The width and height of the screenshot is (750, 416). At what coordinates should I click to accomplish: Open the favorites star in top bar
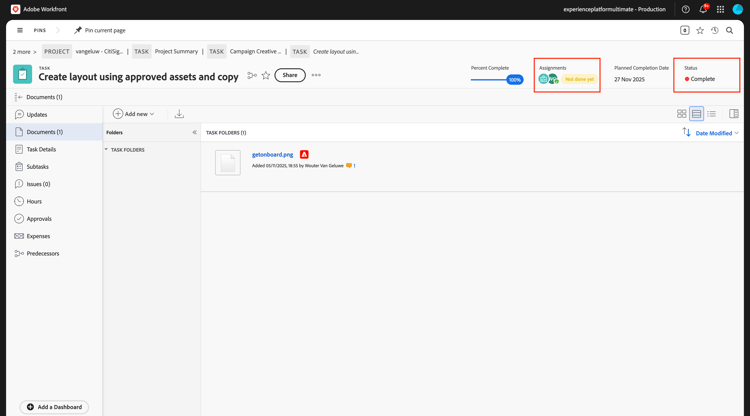700,31
